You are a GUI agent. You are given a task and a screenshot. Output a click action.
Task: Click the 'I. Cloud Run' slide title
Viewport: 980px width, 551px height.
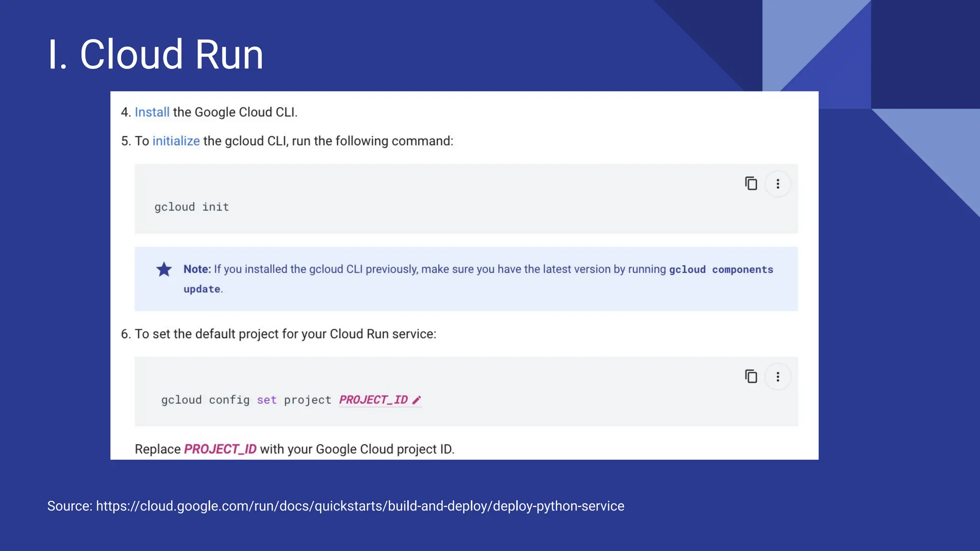(x=156, y=55)
